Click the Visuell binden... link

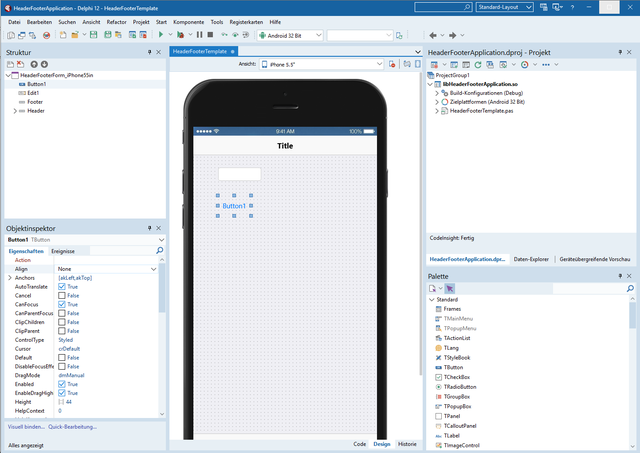[26, 426]
